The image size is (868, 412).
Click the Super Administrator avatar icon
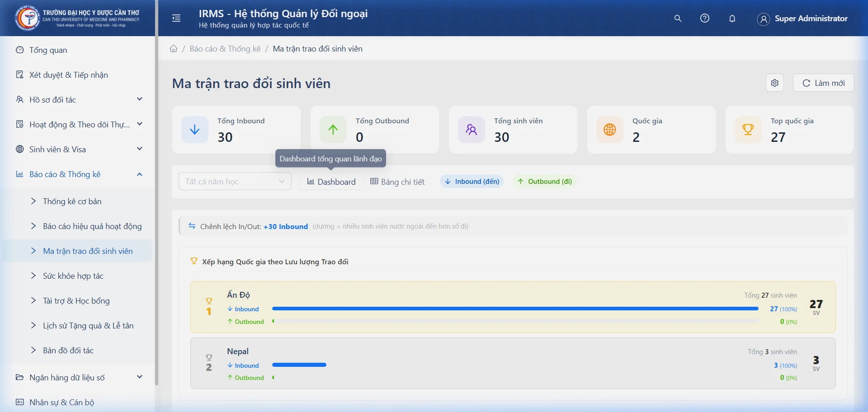coord(763,19)
